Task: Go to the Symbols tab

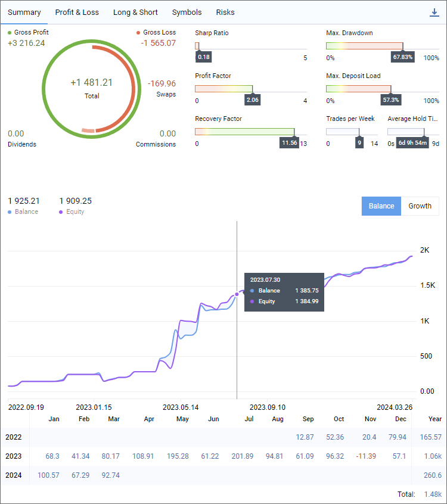Action: 187,13
